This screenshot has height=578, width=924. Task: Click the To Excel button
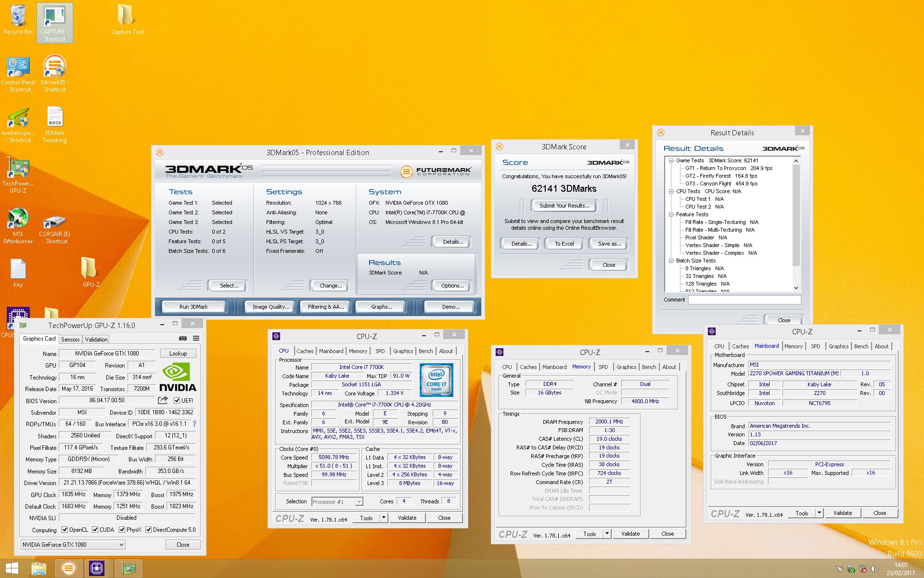(x=564, y=244)
